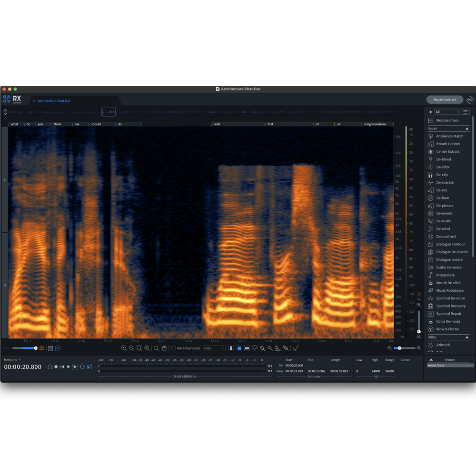The height and width of the screenshot is (476, 476).
Task: Toggle loop playback in the transport
Action: pyautogui.click(x=82, y=367)
